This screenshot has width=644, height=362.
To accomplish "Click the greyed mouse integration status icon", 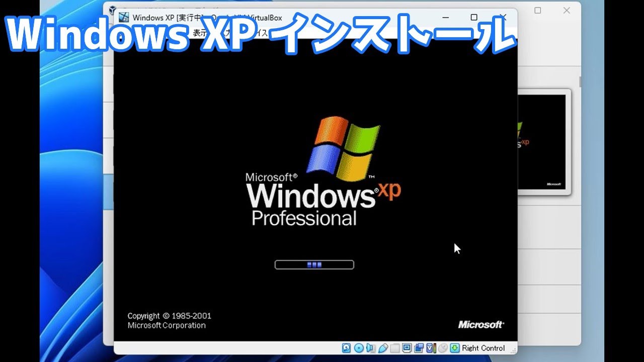I will coord(443,348).
